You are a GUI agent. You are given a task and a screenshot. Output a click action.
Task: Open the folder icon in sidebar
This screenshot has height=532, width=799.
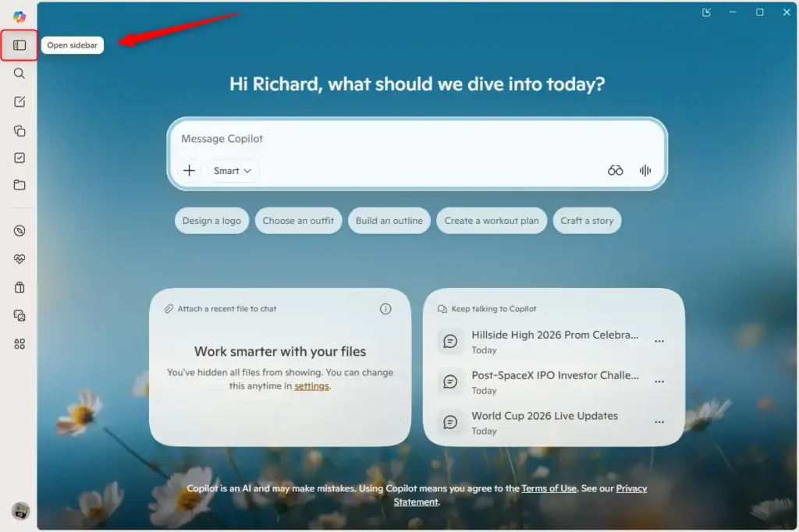20,184
